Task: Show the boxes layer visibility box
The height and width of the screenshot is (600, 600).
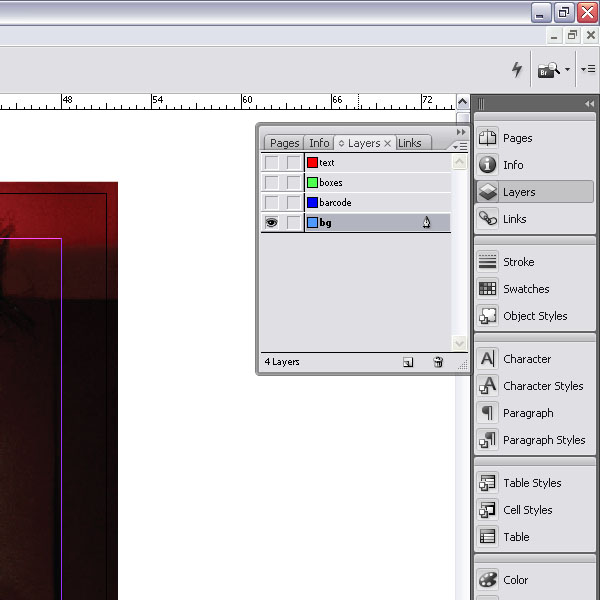Action: [272, 183]
